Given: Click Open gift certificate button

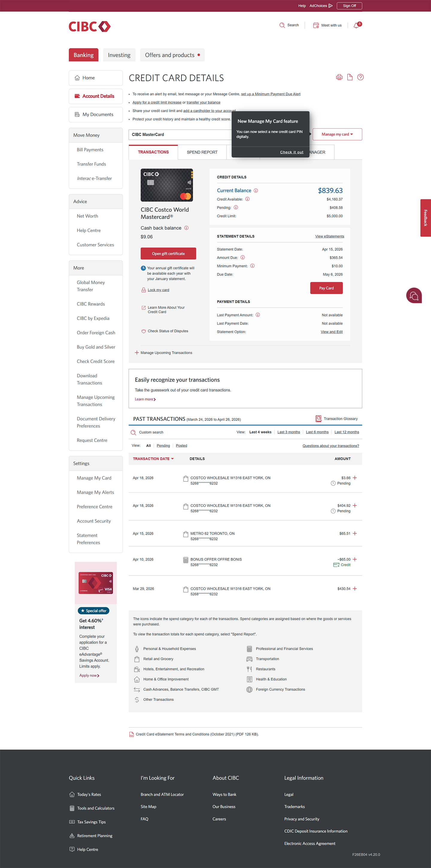Looking at the screenshot, I should click(x=168, y=254).
